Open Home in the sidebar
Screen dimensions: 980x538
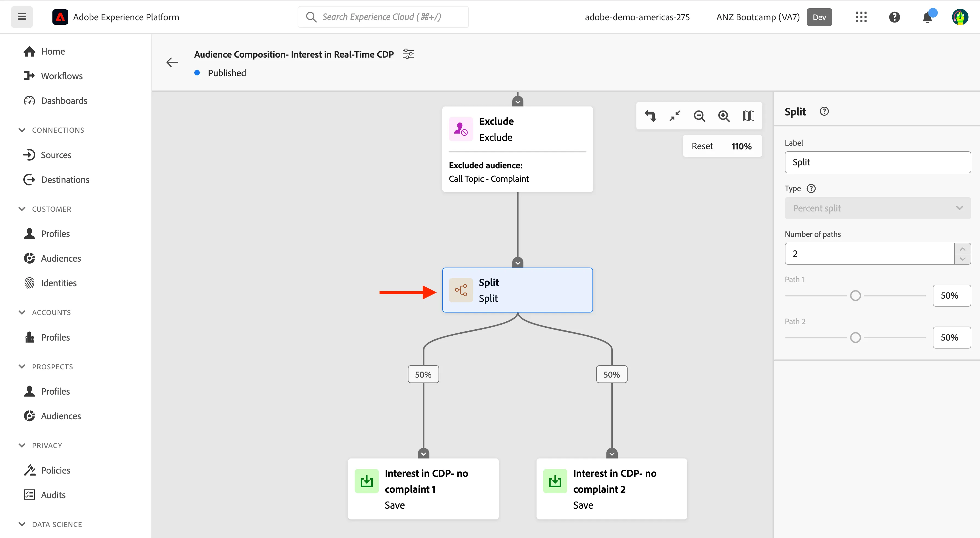coord(53,51)
